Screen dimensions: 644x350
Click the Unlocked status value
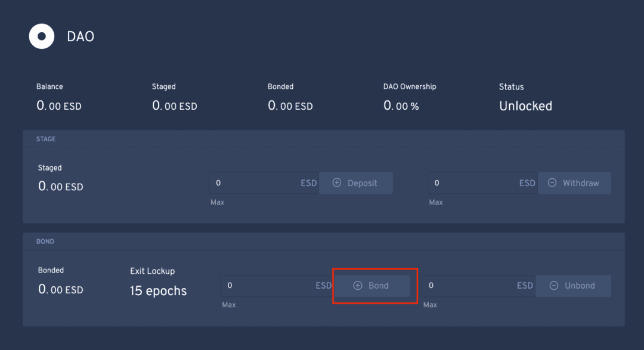[x=526, y=106]
